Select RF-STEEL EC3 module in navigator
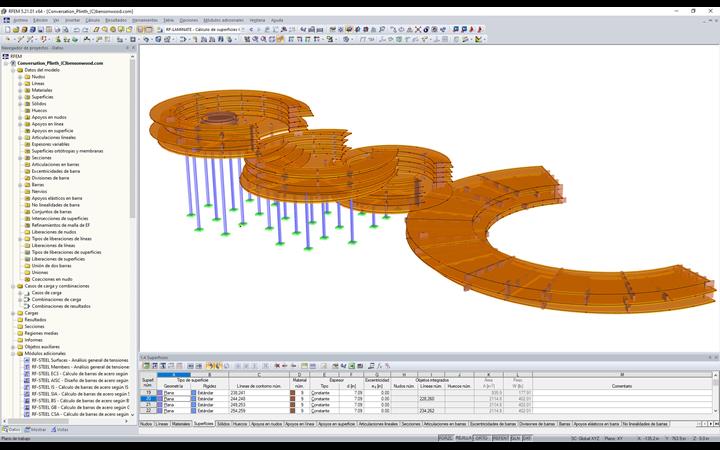 (79, 374)
